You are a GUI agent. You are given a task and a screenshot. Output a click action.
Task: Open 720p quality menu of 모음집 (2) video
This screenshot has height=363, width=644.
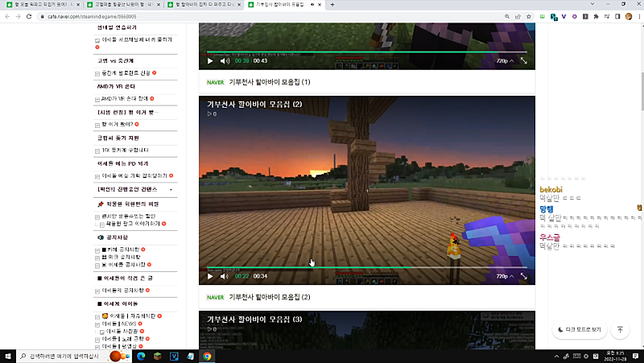pos(505,276)
